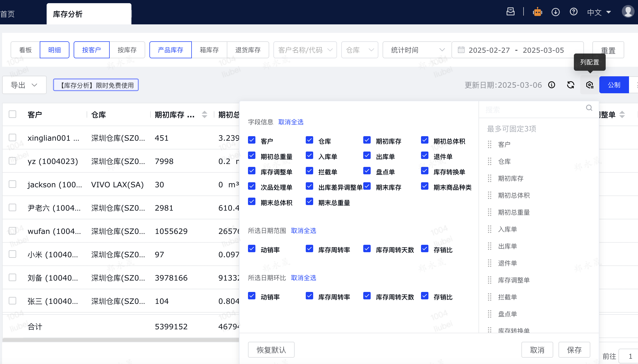The height and width of the screenshot is (364, 638).
Task: Uncheck the 仓库 field checkbox
Action: (309, 140)
